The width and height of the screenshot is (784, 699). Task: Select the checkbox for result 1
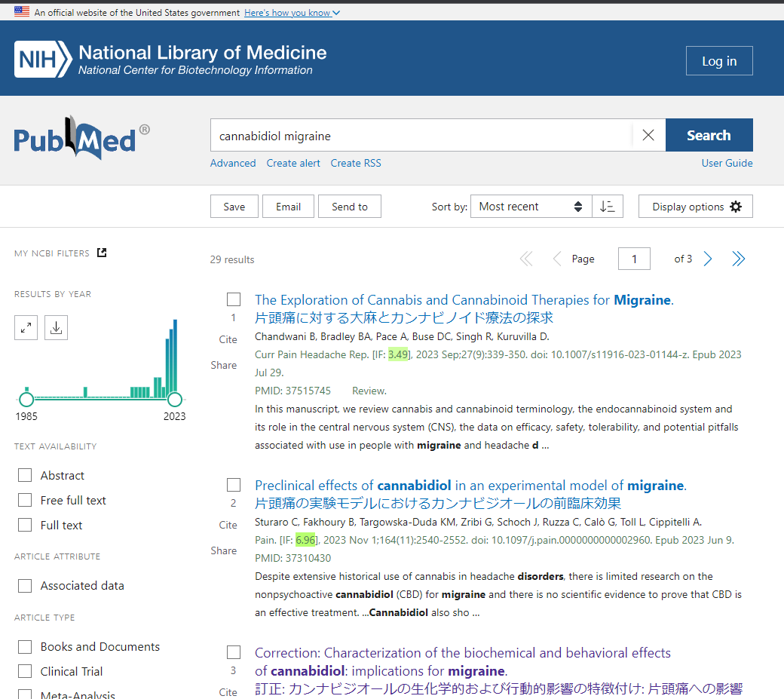tap(234, 299)
